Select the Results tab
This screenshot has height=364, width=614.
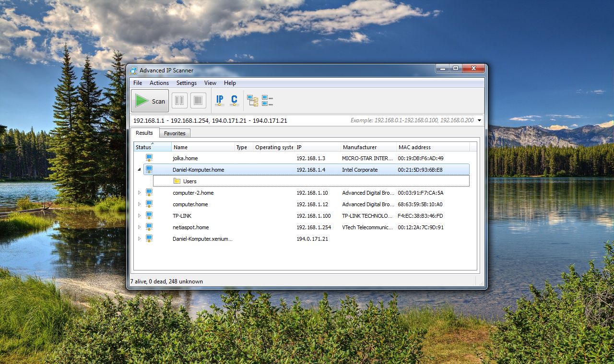[x=144, y=133]
